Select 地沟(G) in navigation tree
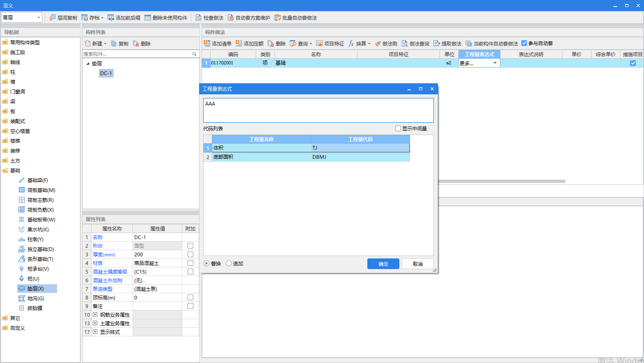 coord(36,299)
